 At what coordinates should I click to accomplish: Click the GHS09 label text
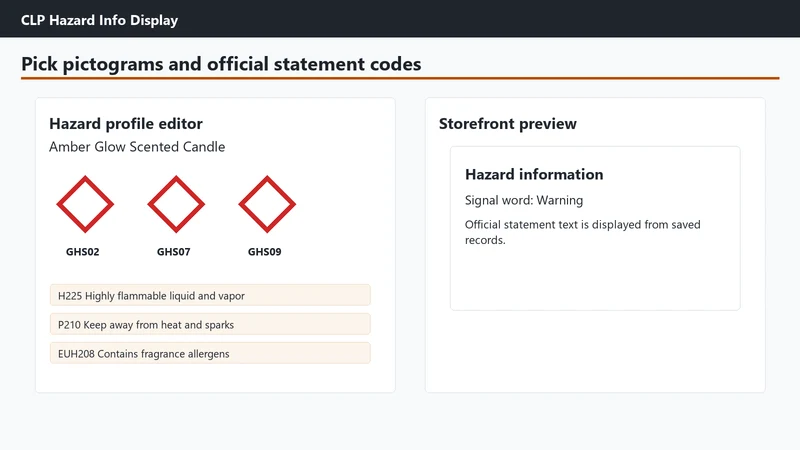(x=264, y=252)
